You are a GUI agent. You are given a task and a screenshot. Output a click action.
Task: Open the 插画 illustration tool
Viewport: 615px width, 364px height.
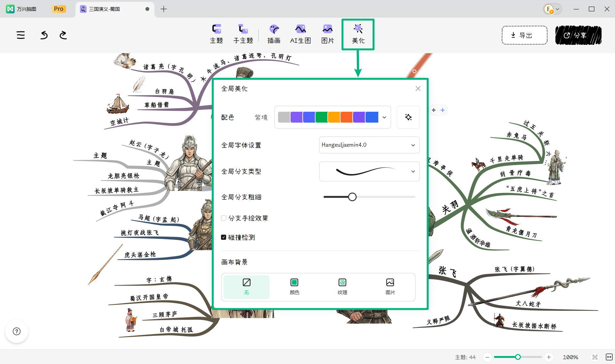[274, 34]
